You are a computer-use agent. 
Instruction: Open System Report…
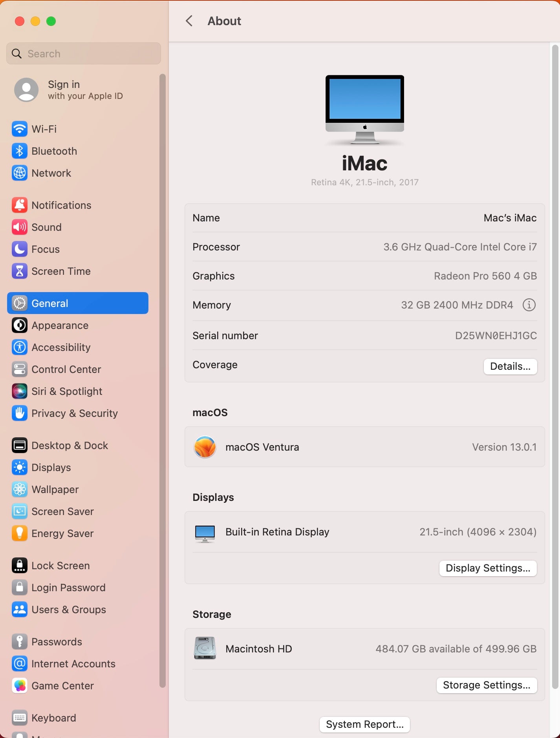[x=364, y=724]
